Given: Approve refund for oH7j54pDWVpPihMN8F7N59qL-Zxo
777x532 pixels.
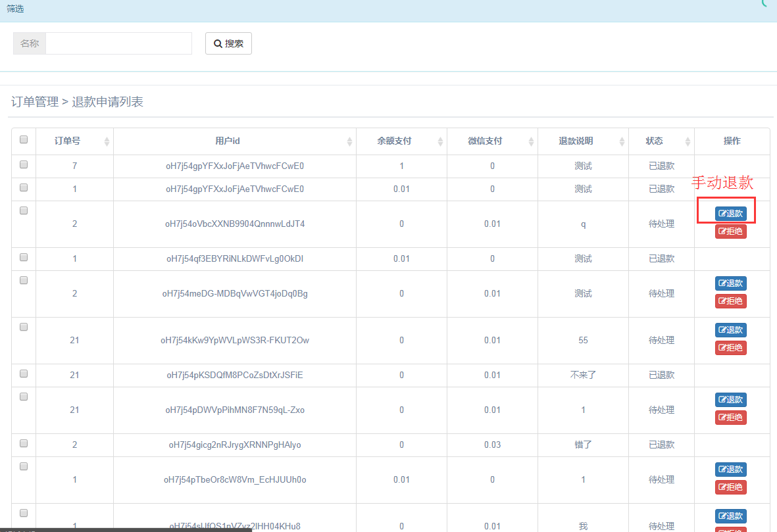Looking at the screenshot, I should [730, 400].
